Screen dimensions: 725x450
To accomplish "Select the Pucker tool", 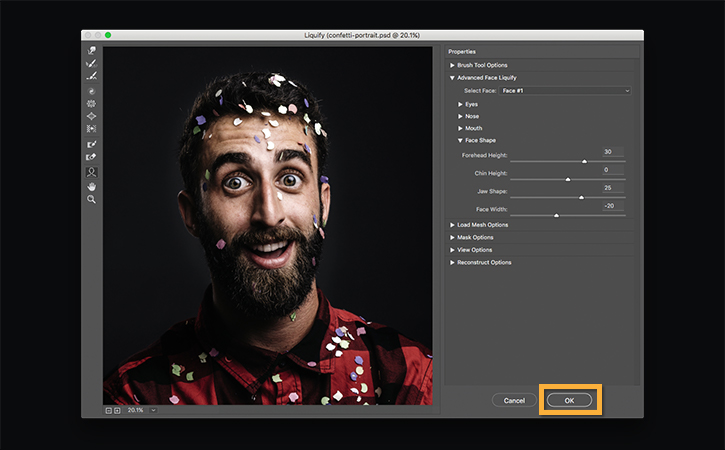I will click(91, 103).
